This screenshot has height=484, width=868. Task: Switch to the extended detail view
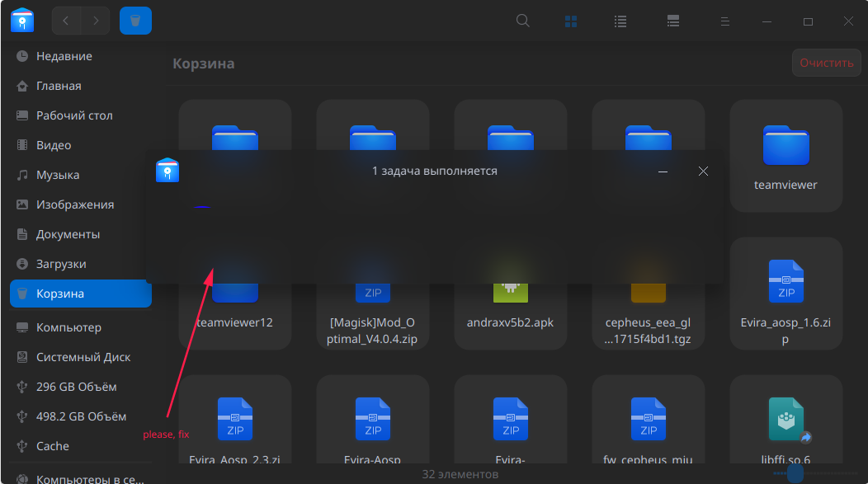[x=672, y=21]
